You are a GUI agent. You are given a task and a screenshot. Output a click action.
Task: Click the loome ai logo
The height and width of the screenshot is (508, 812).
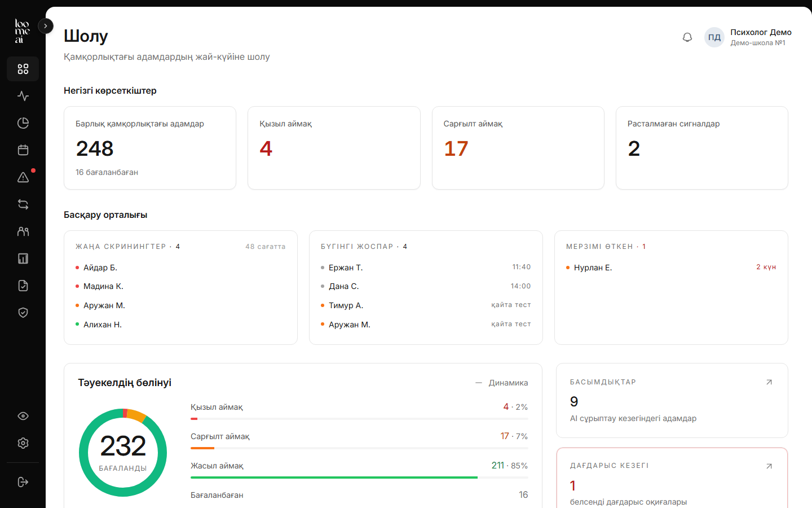(x=22, y=31)
